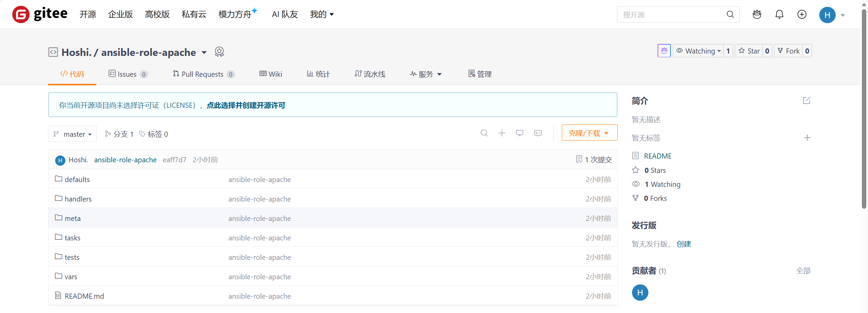Open the Watching dropdown
Viewport: 868px width, 313px height.
point(698,51)
